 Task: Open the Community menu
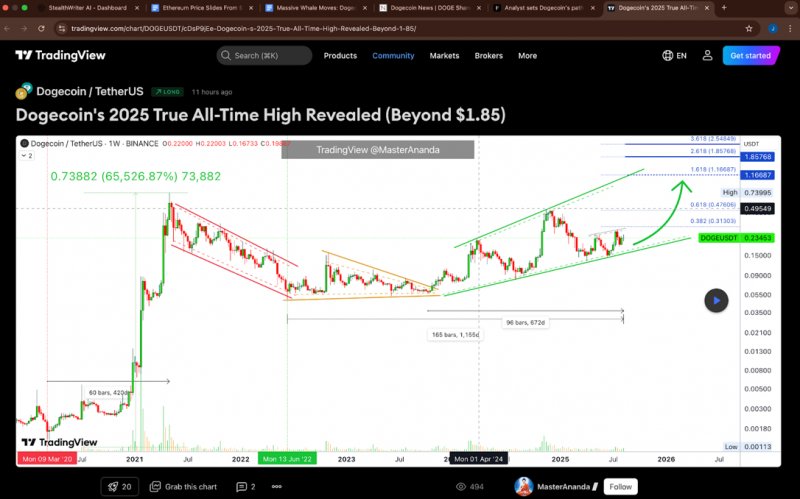[393, 56]
